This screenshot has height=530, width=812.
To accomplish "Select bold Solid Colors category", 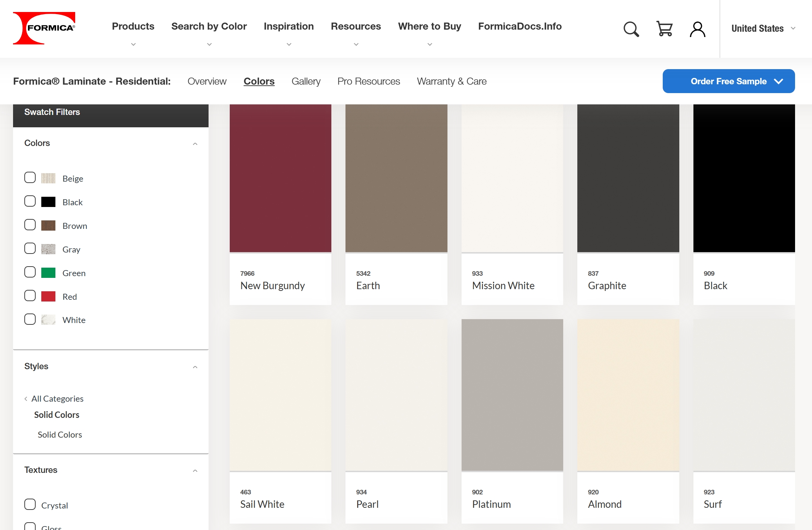I will click(x=56, y=415).
